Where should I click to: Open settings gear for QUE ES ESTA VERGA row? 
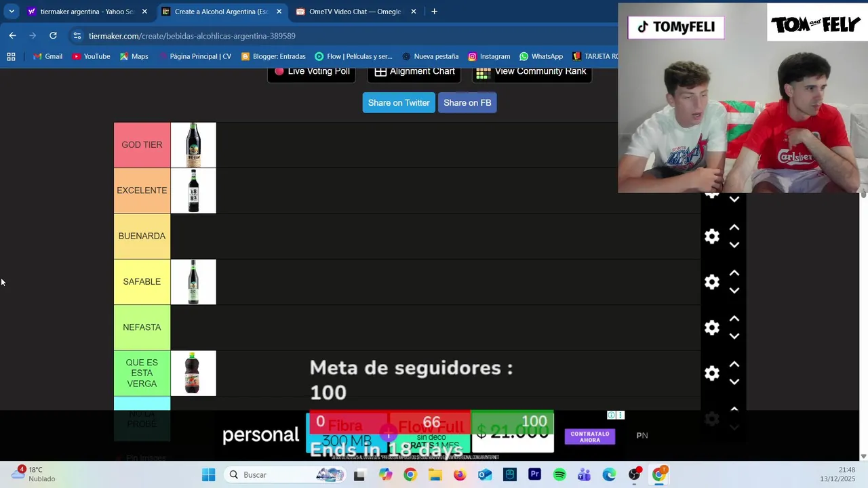click(x=711, y=373)
